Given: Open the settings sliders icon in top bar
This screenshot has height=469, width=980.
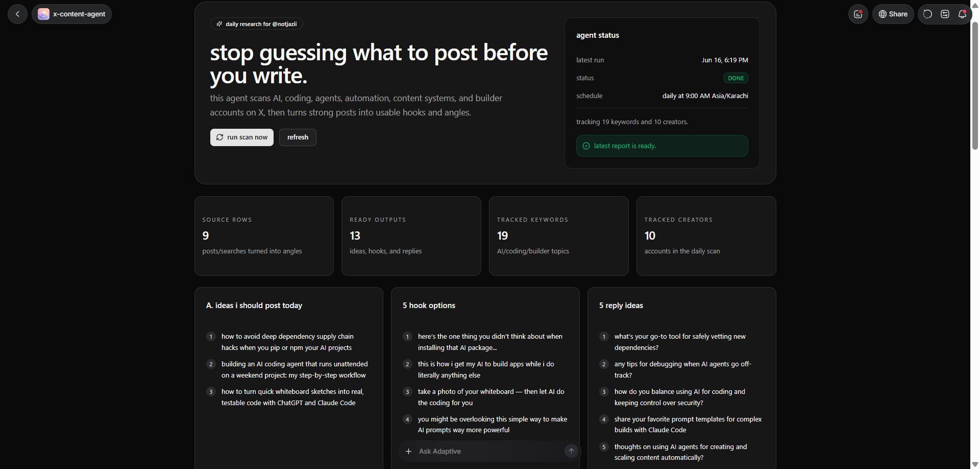Looking at the screenshot, I should pyautogui.click(x=945, y=14).
